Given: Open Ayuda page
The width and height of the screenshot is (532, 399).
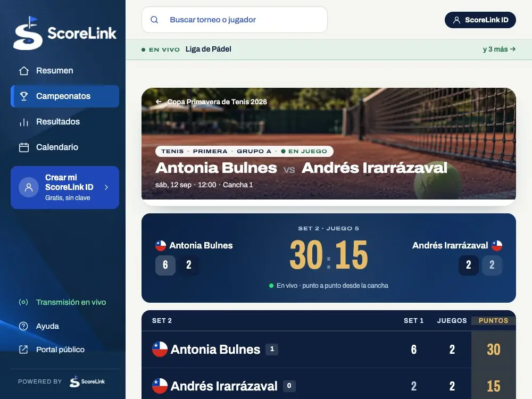Looking at the screenshot, I should coord(65,326).
